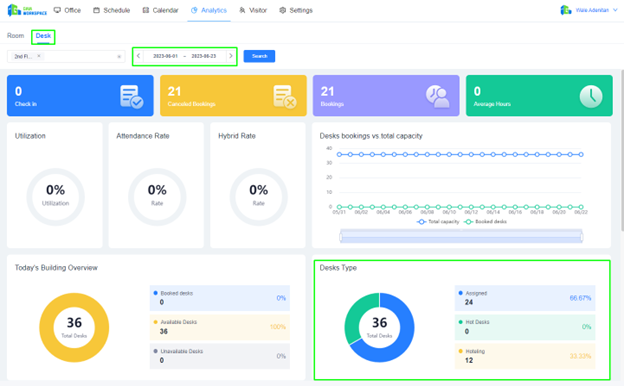Click right handle of chart zoom slider
Screen dimensions: 624x386
pyautogui.click(x=582, y=237)
